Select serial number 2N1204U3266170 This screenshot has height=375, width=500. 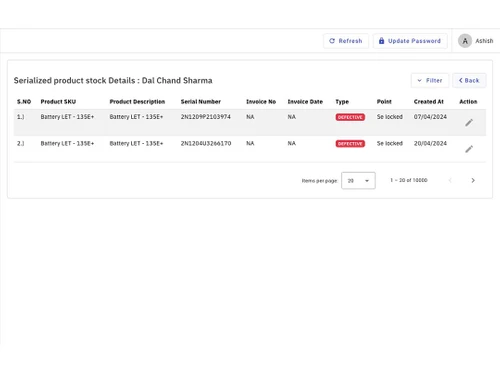point(206,143)
